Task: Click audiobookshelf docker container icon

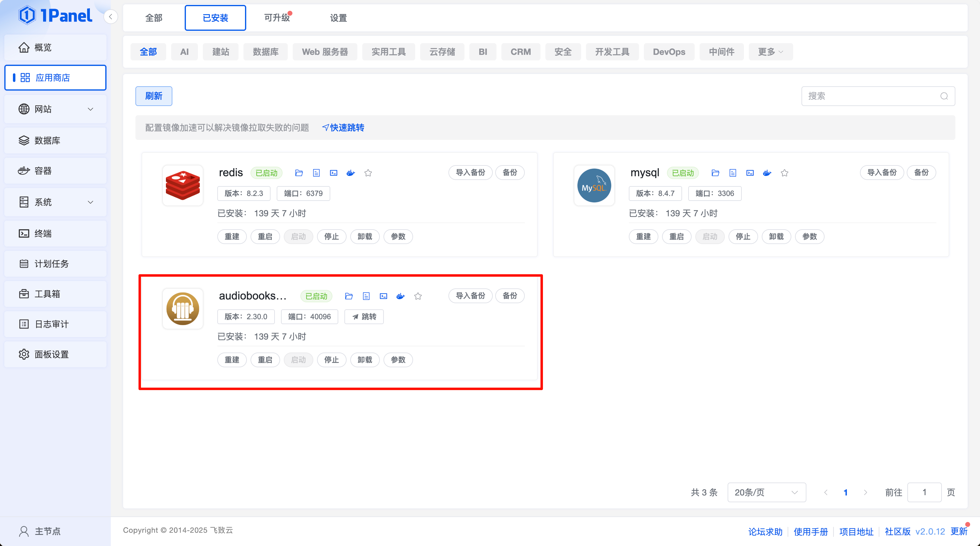Action: pos(401,296)
